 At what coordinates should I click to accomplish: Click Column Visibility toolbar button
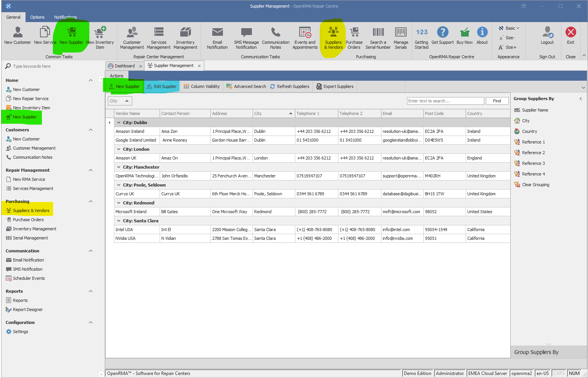click(202, 86)
